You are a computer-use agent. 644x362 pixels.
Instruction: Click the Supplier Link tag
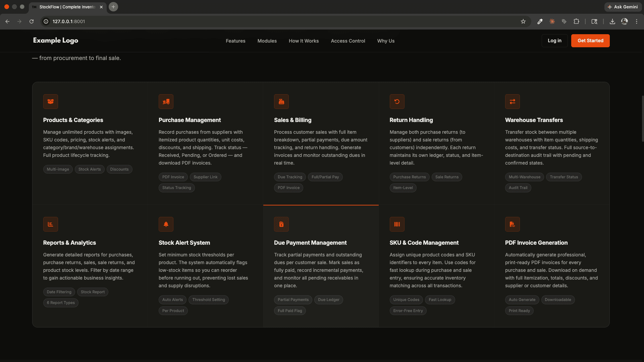coord(205,177)
